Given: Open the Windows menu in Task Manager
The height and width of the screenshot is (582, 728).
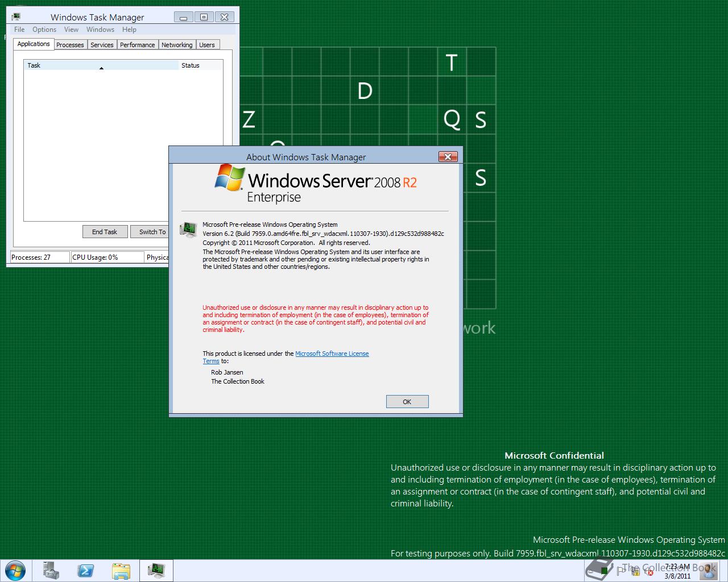Looking at the screenshot, I should [x=101, y=30].
